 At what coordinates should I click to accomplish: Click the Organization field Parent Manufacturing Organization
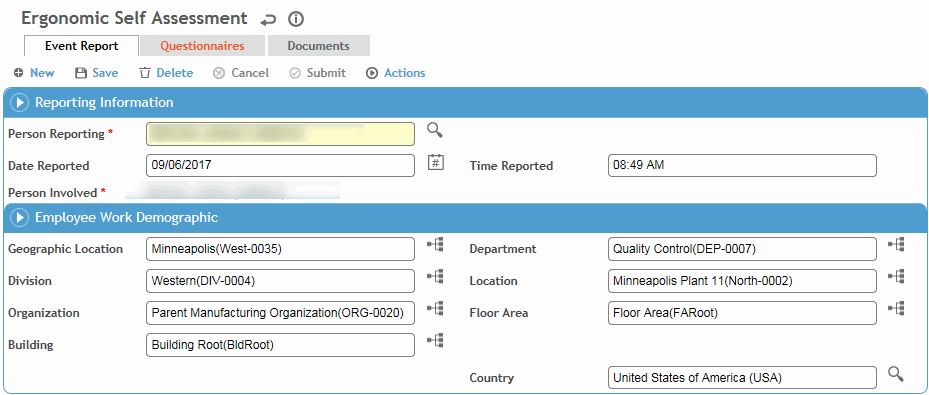(280, 313)
